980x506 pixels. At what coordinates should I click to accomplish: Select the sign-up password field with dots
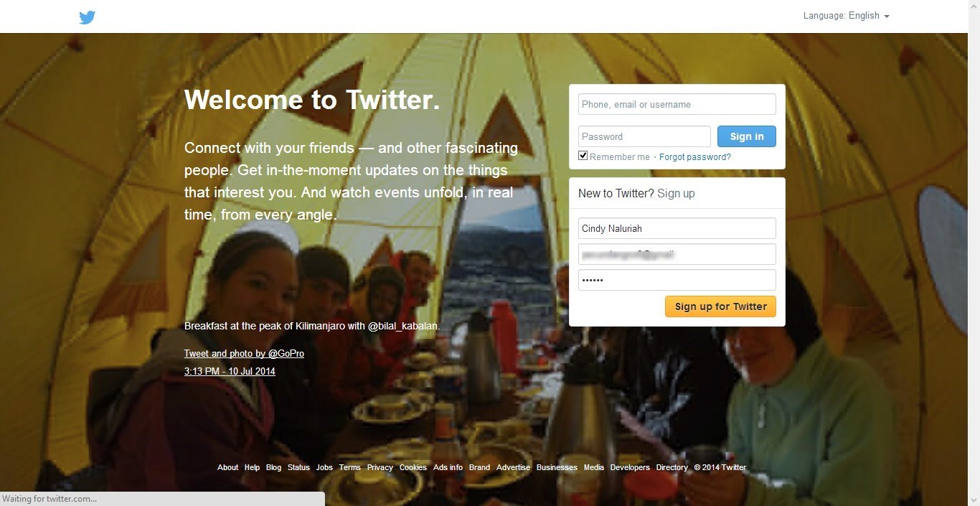click(x=677, y=280)
